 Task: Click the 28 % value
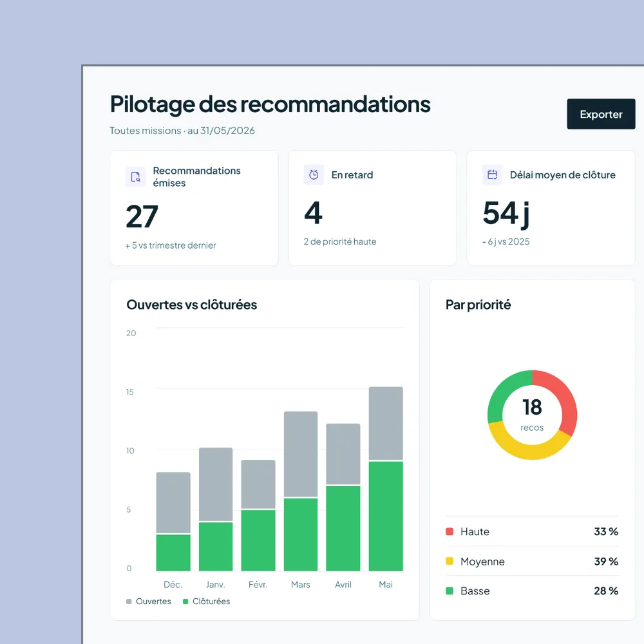tap(606, 591)
